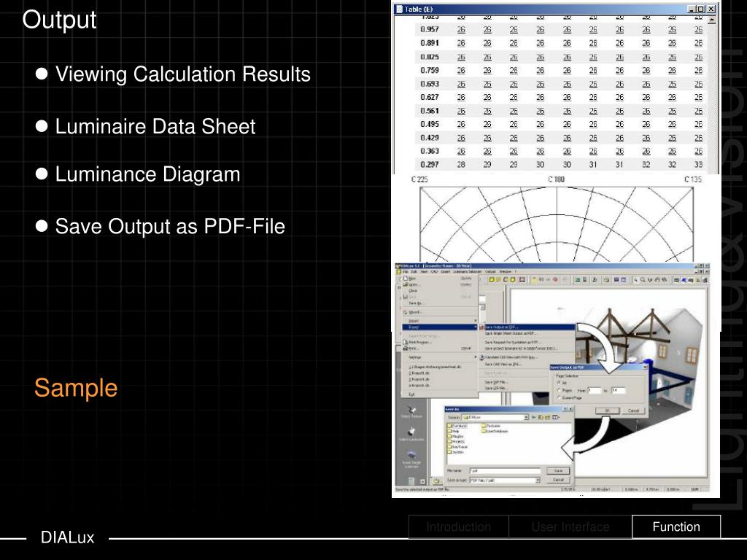
Task: Click Cancel in Save Output as PDF dialog
Action: point(634,411)
